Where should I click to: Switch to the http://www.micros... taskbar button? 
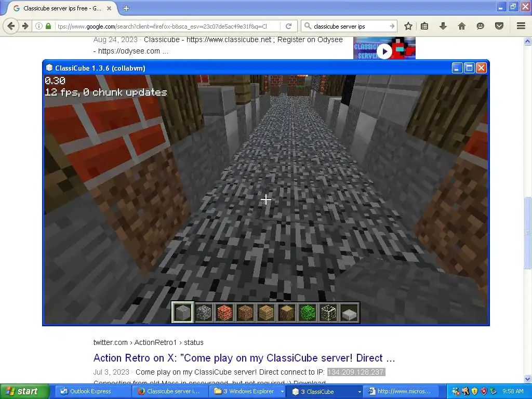(x=400, y=391)
